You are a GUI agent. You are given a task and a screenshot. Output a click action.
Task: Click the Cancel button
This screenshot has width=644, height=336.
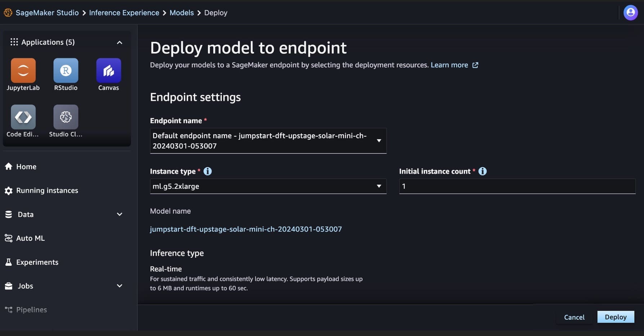(x=574, y=317)
